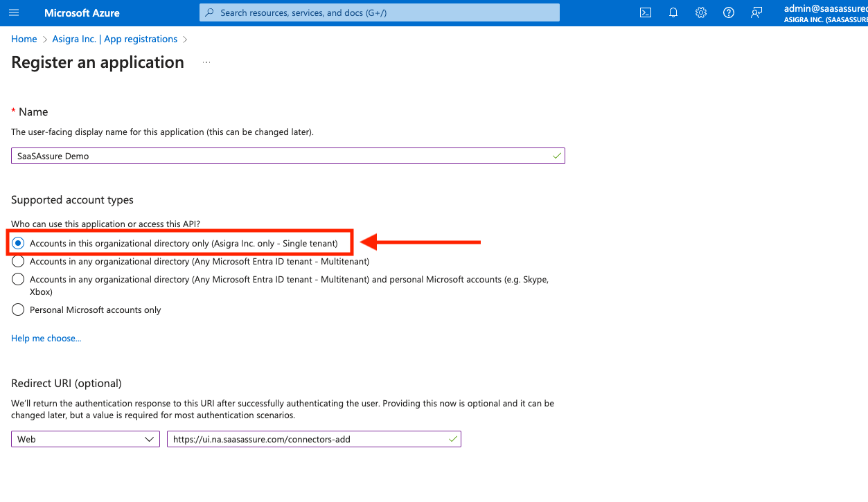
Task: Open the notifications bell
Action: (x=673, y=13)
